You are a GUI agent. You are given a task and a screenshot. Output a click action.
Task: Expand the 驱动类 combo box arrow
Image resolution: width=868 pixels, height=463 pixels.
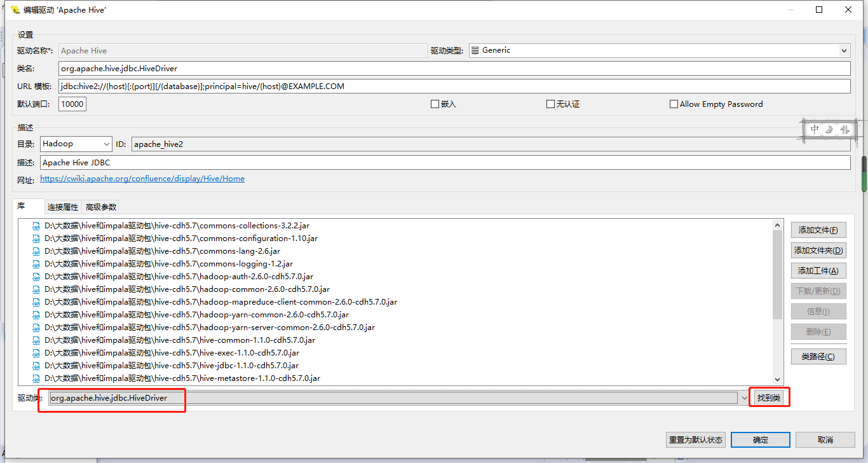click(745, 398)
